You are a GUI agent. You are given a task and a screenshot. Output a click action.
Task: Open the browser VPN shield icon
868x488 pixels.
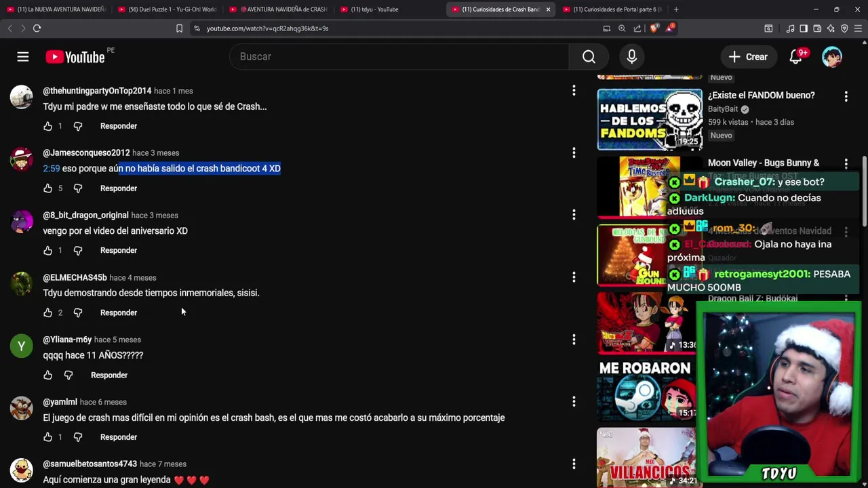[844, 28]
